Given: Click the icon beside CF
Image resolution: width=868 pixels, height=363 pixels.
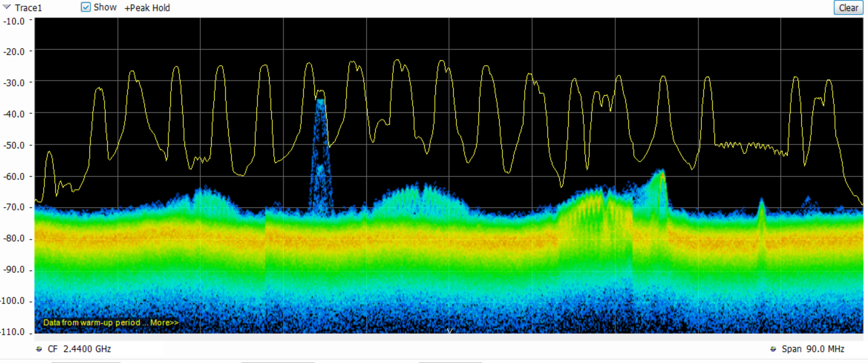Looking at the screenshot, I should (x=39, y=349).
